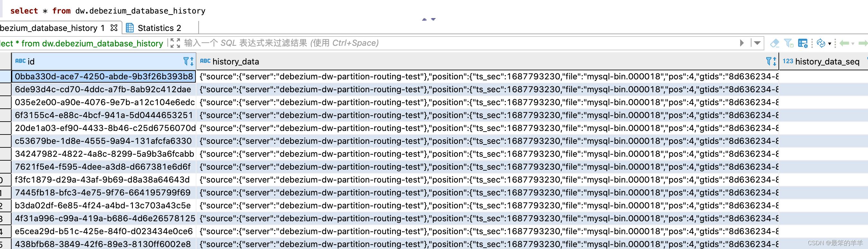Sort the id column using its arrows
Image resolution: width=868 pixels, height=249 pixels.
(x=192, y=61)
